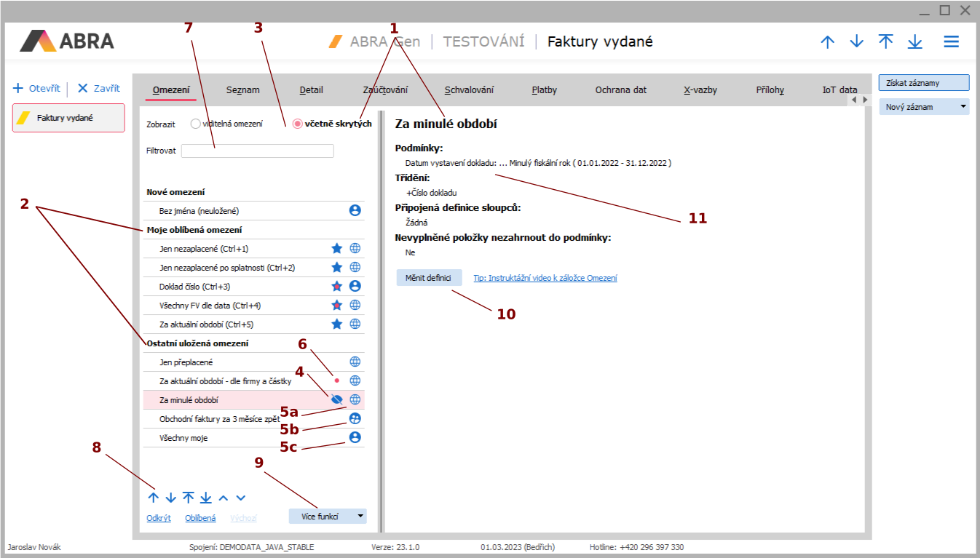Switch to the X-vazby tab

pos(700,90)
